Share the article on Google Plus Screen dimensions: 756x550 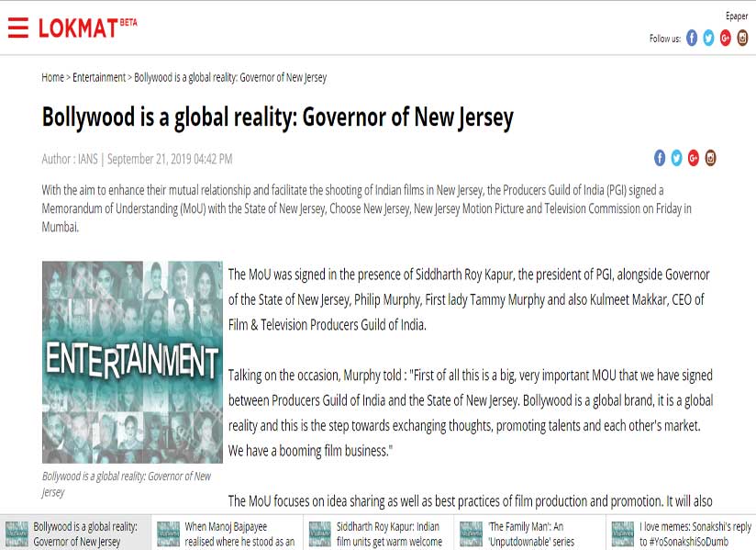point(694,158)
